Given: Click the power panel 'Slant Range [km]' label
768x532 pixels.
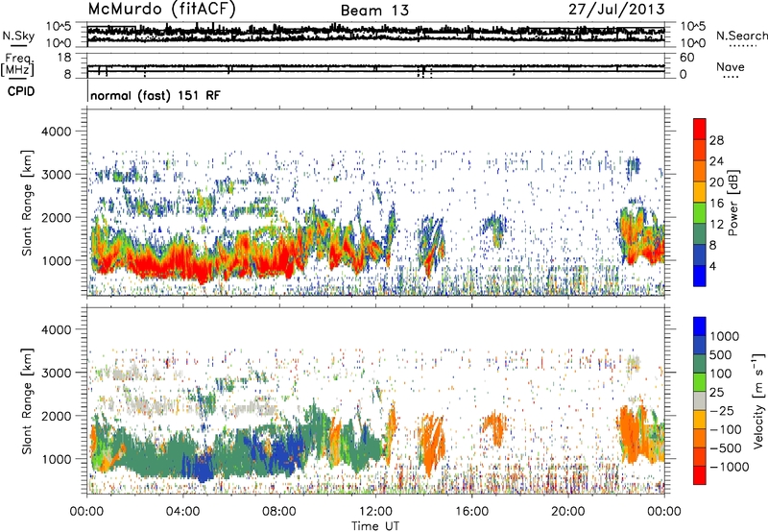Looking at the screenshot, I should coord(27,204).
